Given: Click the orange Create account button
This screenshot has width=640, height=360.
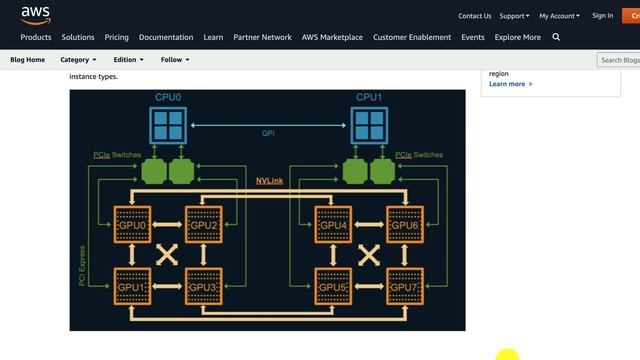Looking at the screenshot, I should tap(631, 16).
